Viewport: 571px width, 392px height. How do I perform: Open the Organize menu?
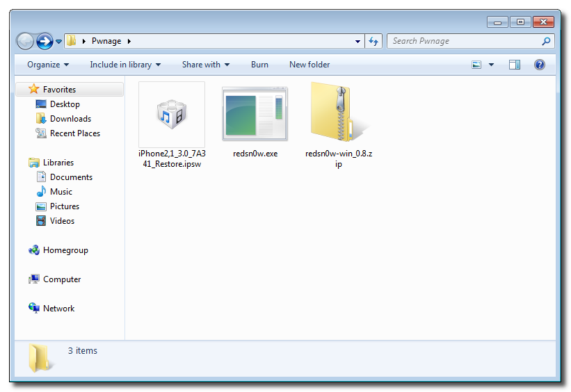point(48,65)
